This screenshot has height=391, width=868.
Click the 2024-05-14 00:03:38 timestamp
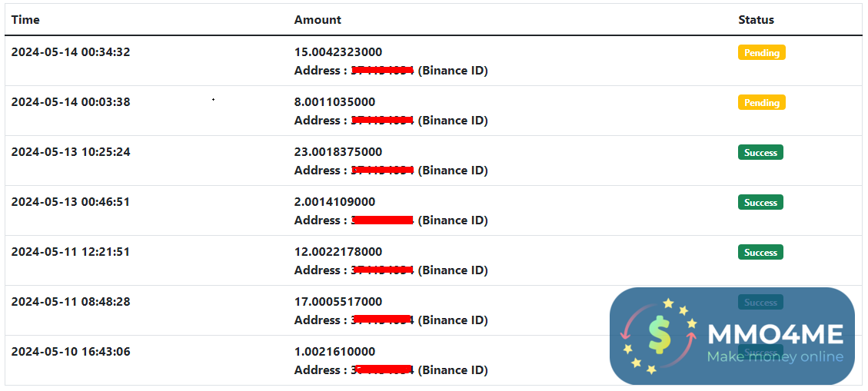pyautogui.click(x=71, y=101)
